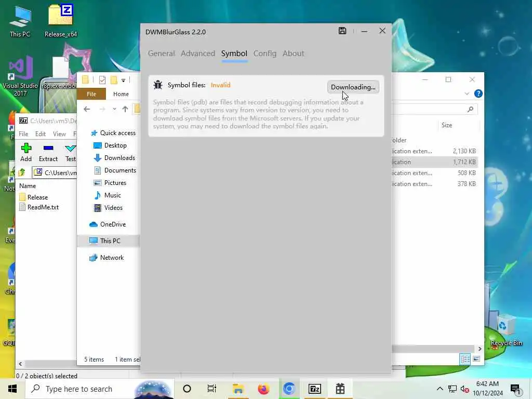This screenshot has width=532, height=399.
Task: Click Add button in 7-Zip toolbar
Action: pyautogui.click(x=26, y=152)
